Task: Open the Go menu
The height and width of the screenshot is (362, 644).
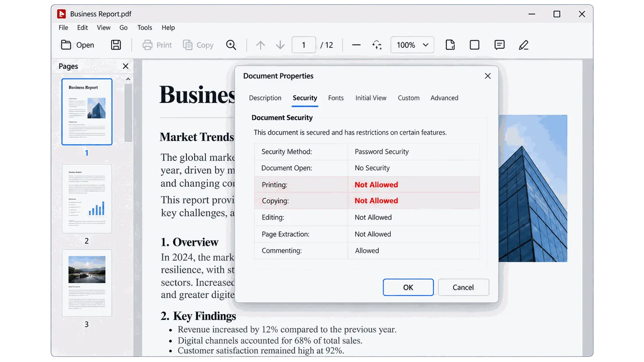Action: coord(124,28)
